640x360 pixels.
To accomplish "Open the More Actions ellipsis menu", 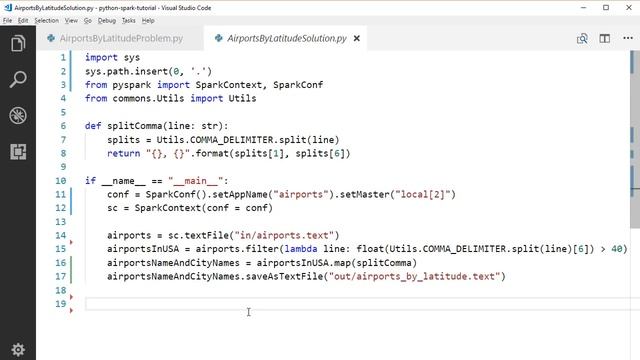I will pyautogui.click(x=628, y=38).
